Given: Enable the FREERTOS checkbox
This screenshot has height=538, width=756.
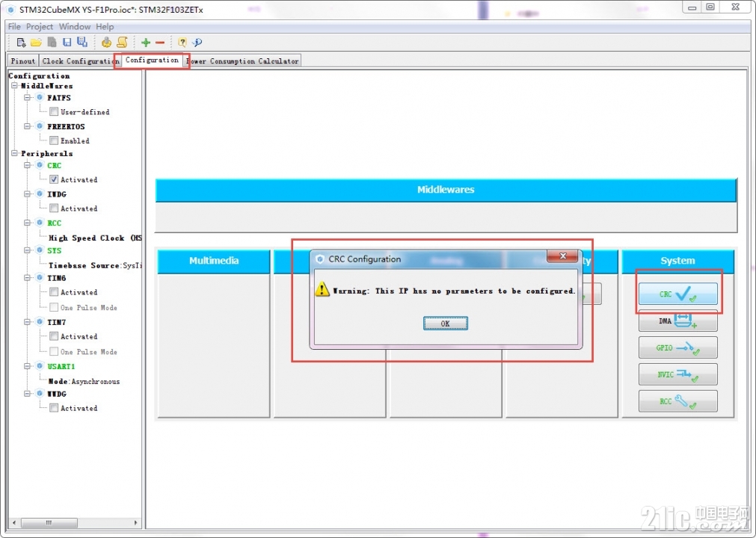Looking at the screenshot, I should click(54, 140).
